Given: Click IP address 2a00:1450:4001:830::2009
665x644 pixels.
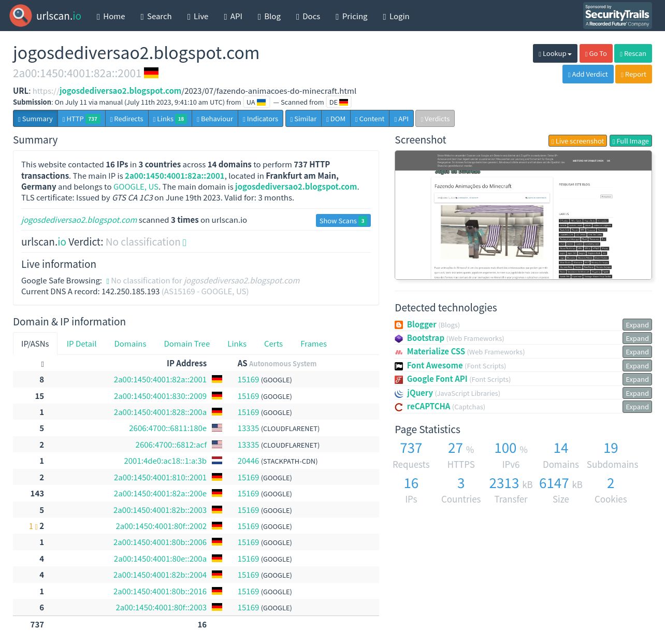Looking at the screenshot, I should click(x=160, y=396).
